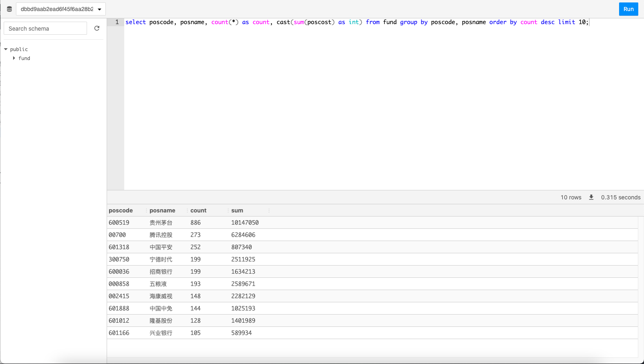The width and height of the screenshot is (644, 364).
Task: Select poscode cell 600519
Action: pyautogui.click(x=119, y=223)
